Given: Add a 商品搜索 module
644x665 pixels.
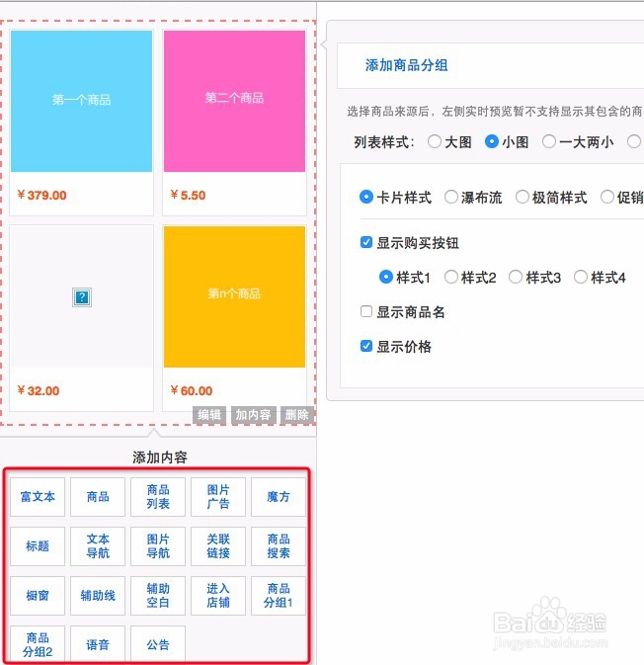Looking at the screenshot, I should [x=279, y=546].
